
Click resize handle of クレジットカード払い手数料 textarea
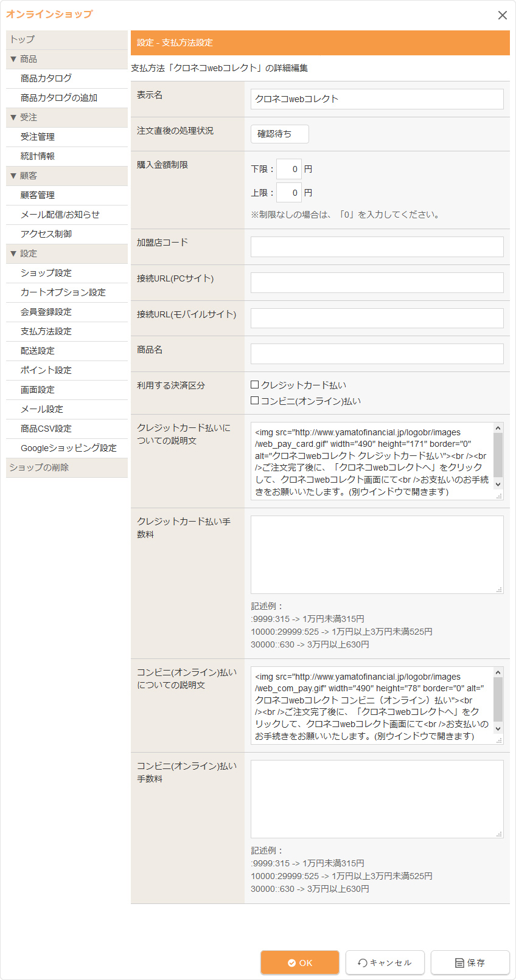coord(499,590)
